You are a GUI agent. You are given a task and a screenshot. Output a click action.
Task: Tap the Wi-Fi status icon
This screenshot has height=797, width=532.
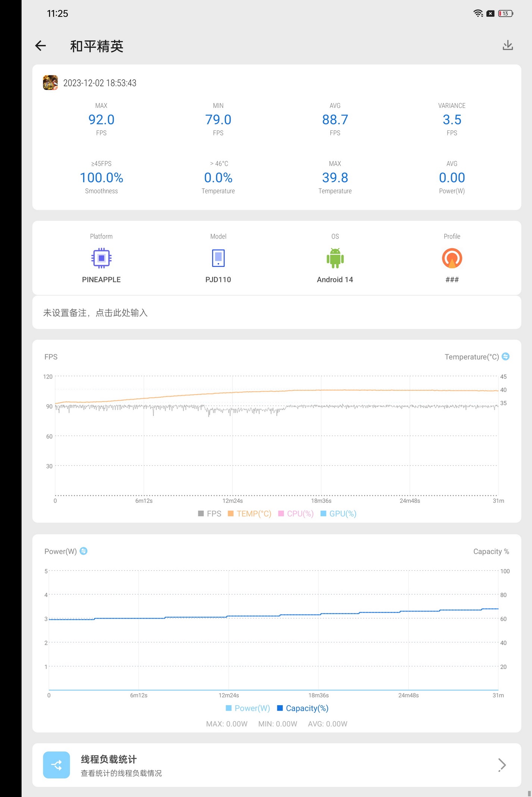478,13
